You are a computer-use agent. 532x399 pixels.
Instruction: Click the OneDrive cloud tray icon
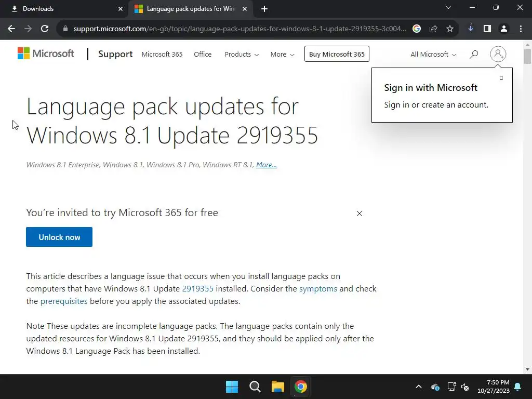click(435, 387)
